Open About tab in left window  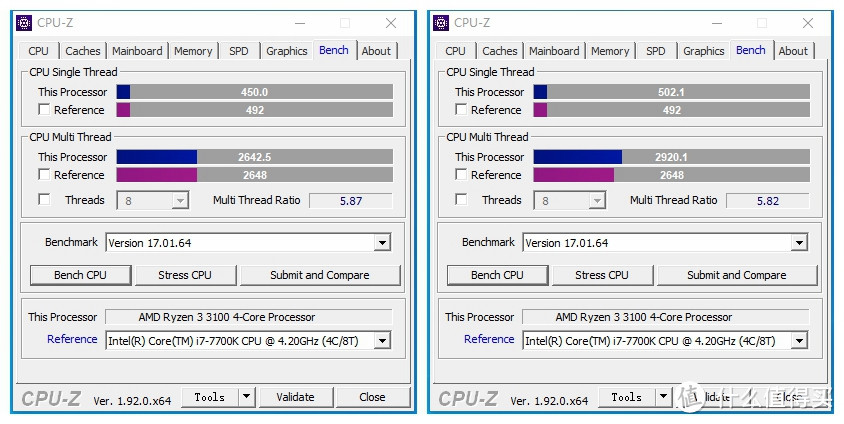click(x=376, y=51)
